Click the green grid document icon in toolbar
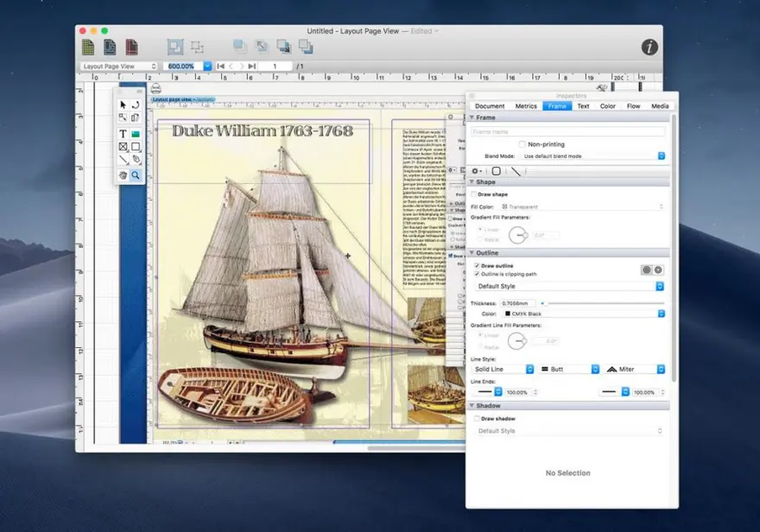Image resolution: width=760 pixels, height=532 pixels. 88,47
